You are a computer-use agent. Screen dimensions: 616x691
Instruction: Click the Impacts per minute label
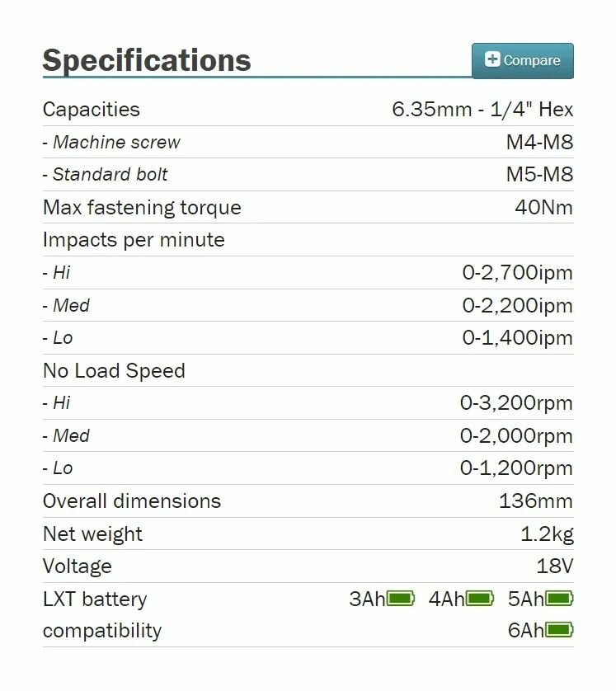coord(134,240)
